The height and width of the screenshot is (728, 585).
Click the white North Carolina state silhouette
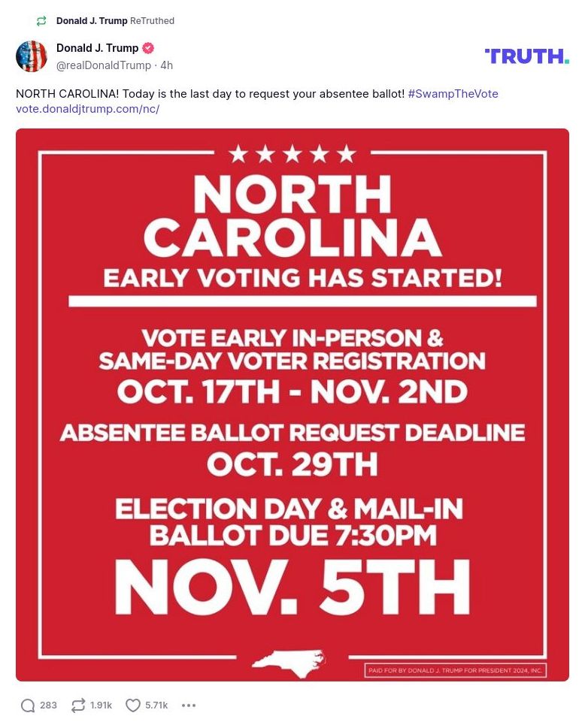coord(289,659)
